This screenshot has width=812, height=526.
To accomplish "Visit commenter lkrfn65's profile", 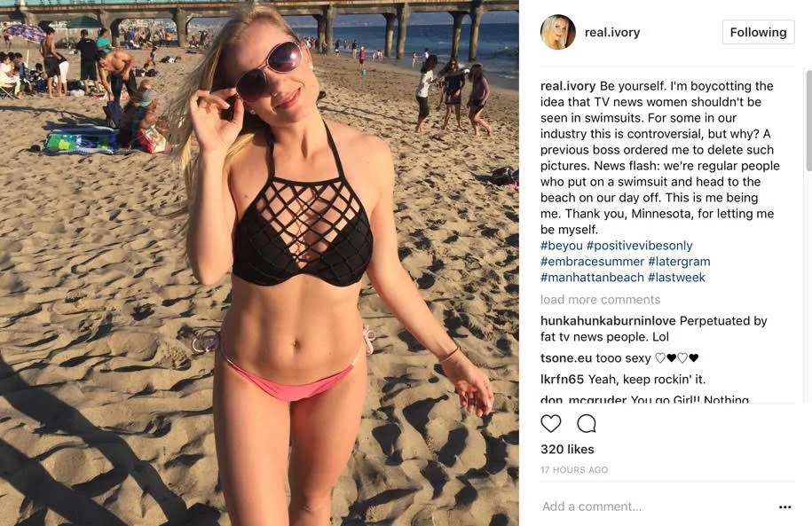I will click(562, 380).
